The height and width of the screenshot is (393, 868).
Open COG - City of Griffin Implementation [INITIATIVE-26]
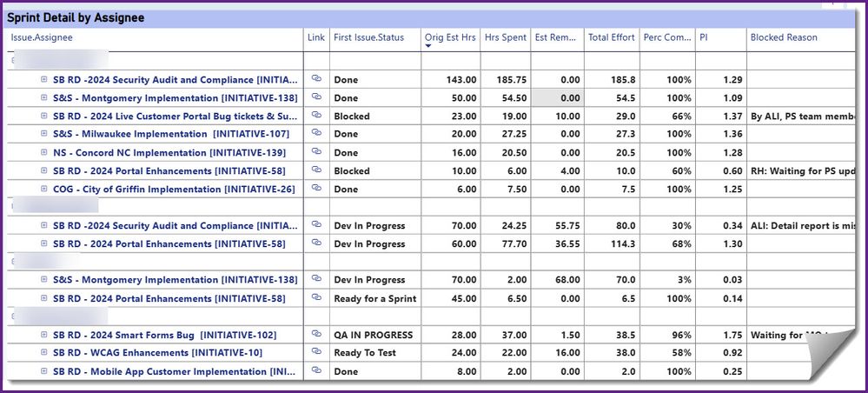174,189
